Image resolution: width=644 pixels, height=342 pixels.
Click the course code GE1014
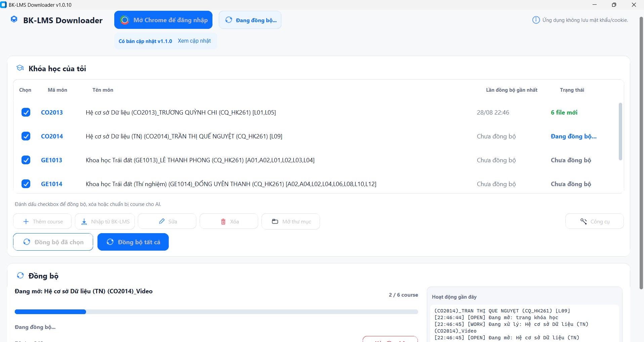click(51, 184)
